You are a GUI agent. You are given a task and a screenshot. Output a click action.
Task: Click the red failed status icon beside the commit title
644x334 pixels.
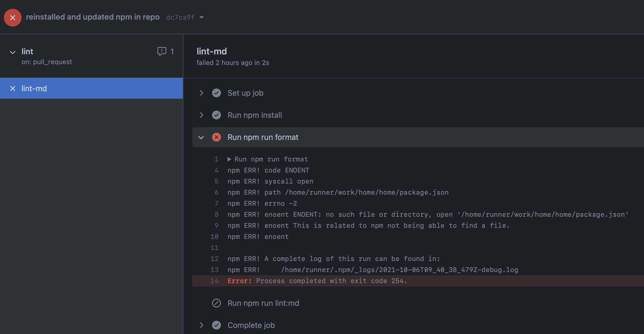point(12,17)
